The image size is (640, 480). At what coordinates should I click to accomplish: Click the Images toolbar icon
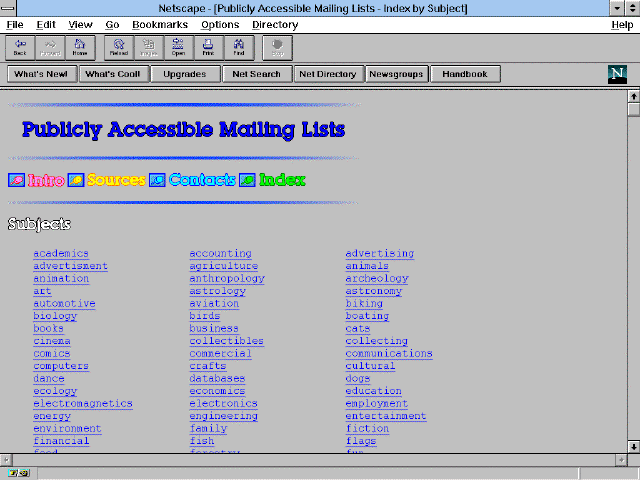pyautogui.click(x=149, y=48)
